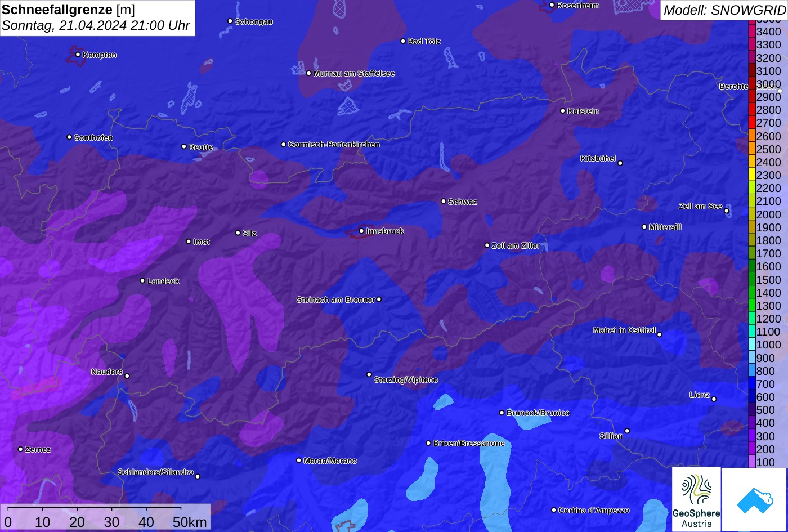Select the Schongau marker dot
The width and height of the screenshot is (788, 532).
[230, 21]
